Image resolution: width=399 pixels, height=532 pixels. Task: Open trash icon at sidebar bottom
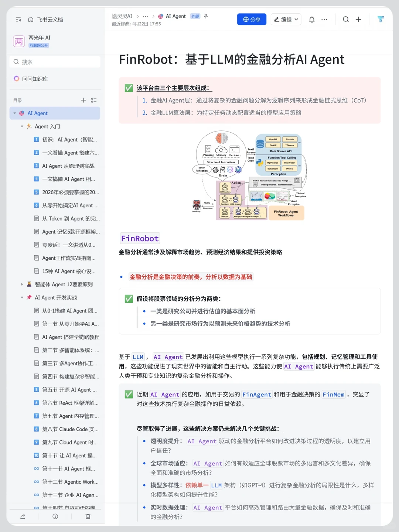[x=88, y=516]
